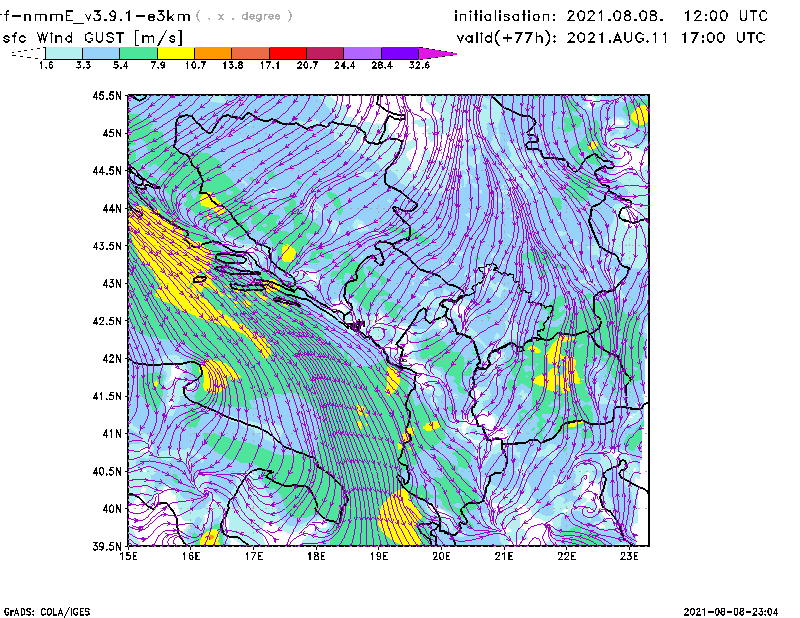Click the initialisation date 2021.08.08.
The height and width of the screenshot is (618, 800).
[x=615, y=16]
